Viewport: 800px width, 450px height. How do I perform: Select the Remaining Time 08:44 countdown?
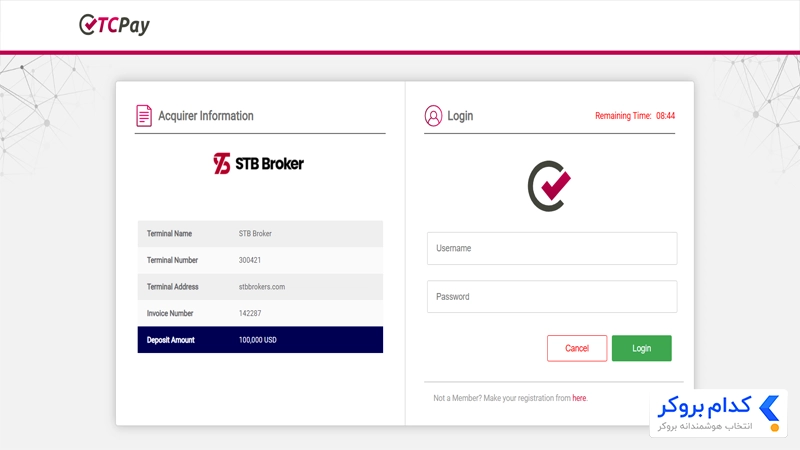click(635, 116)
